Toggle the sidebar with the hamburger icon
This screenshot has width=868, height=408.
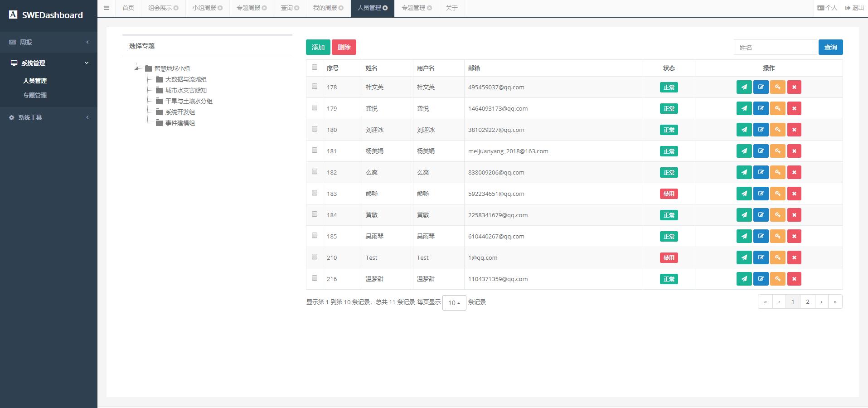(106, 8)
